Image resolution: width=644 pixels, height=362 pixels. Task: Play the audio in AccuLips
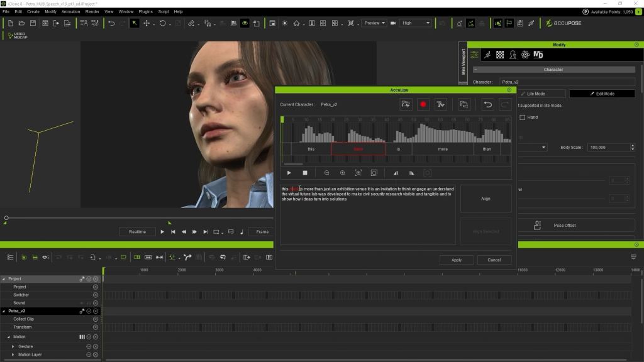[x=289, y=173]
